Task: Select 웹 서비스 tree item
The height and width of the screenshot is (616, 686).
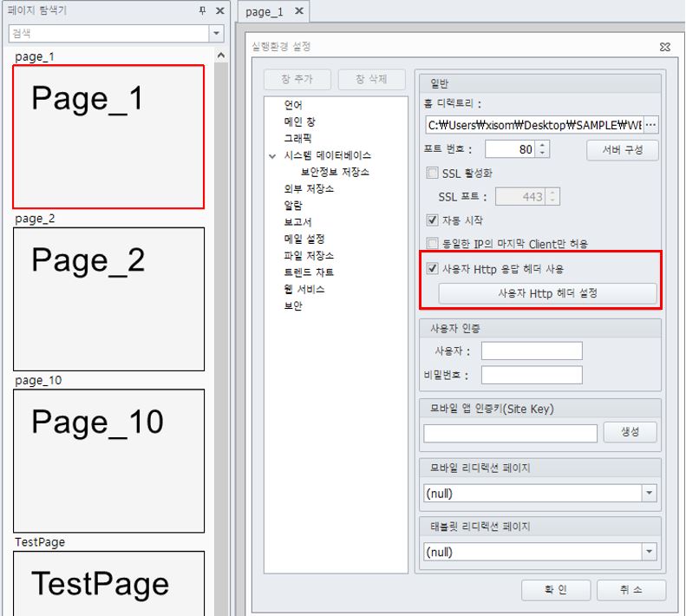Action: click(304, 290)
